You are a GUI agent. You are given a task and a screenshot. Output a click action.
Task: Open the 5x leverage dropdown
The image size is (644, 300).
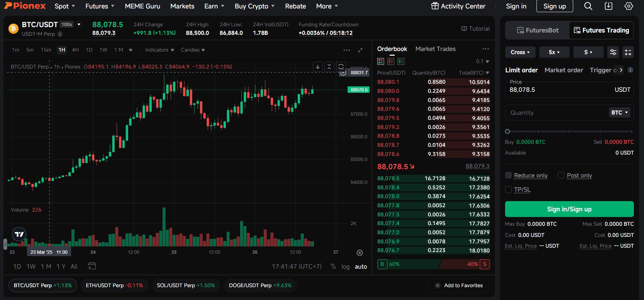[554, 52]
